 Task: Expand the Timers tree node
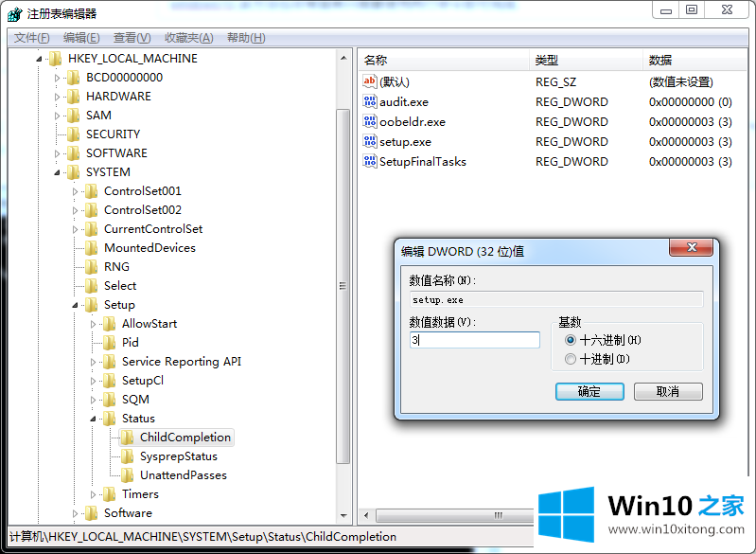[x=95, y=494]
